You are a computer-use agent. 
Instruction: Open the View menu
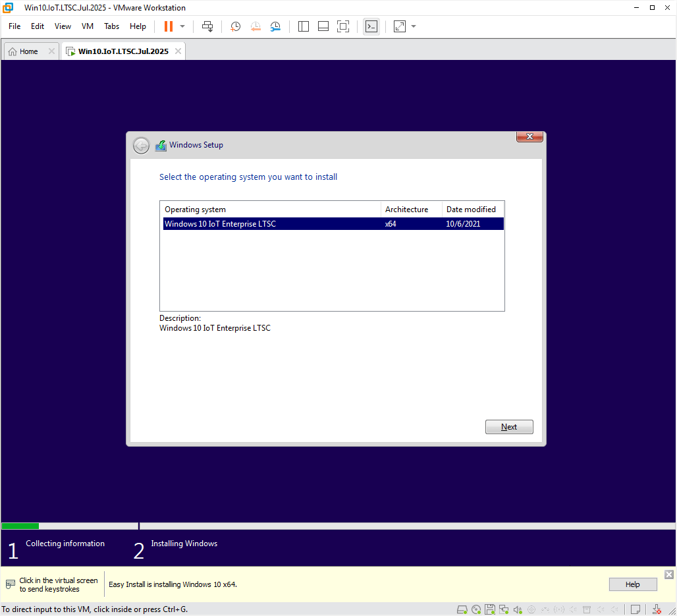tap(63, 26)
